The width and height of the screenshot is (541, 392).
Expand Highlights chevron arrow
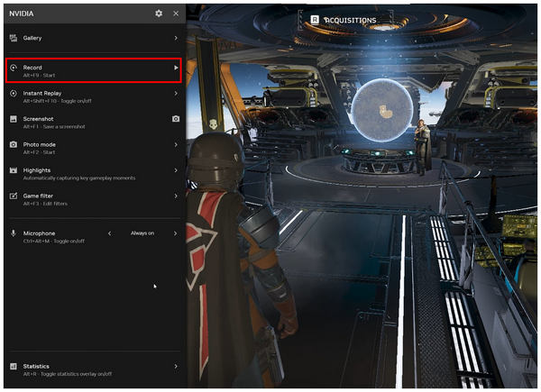tap(176, 170)
